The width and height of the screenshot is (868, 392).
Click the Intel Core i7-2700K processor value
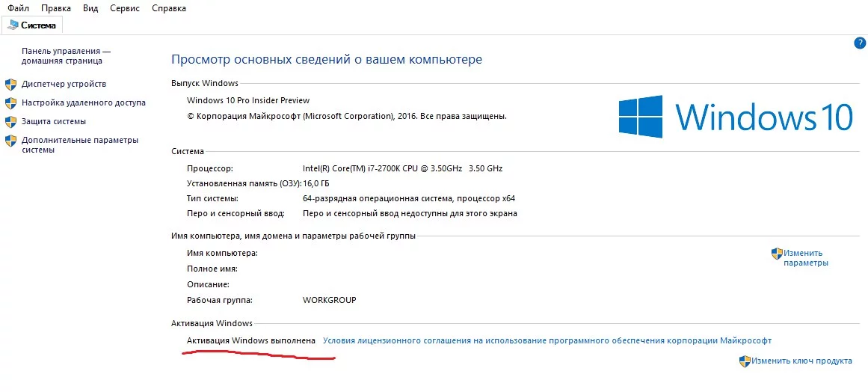402,168
